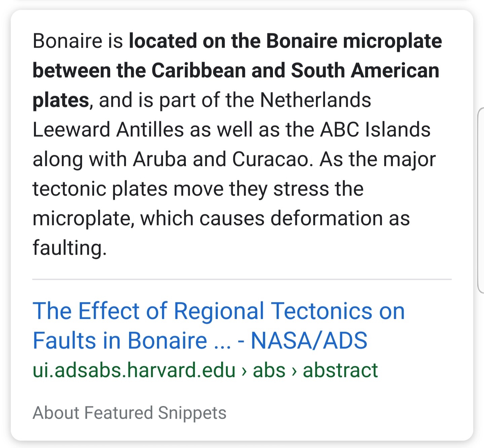Click the divider line above the result title
The height and width of the screenshot is (448, 484).
[242, 279]
